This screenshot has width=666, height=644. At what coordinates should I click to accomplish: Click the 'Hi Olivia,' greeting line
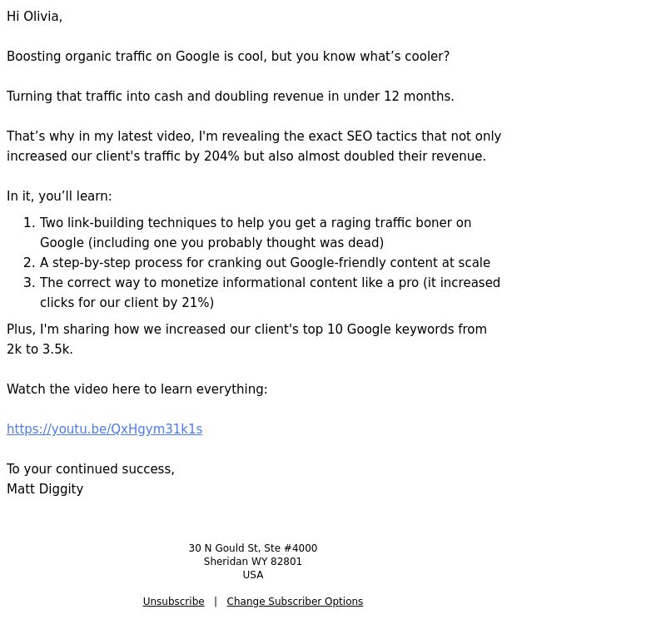click(x=34, y=17)
